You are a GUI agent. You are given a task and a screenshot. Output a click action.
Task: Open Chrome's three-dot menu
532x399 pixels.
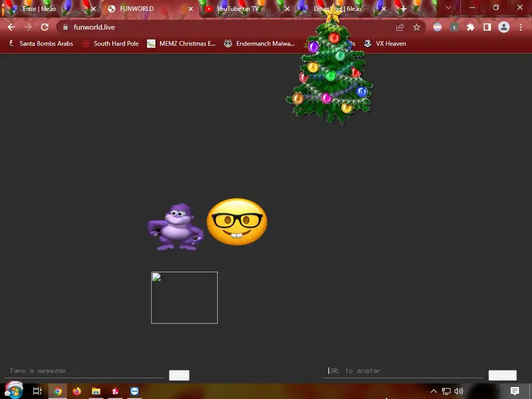click(x=521, y=27)
